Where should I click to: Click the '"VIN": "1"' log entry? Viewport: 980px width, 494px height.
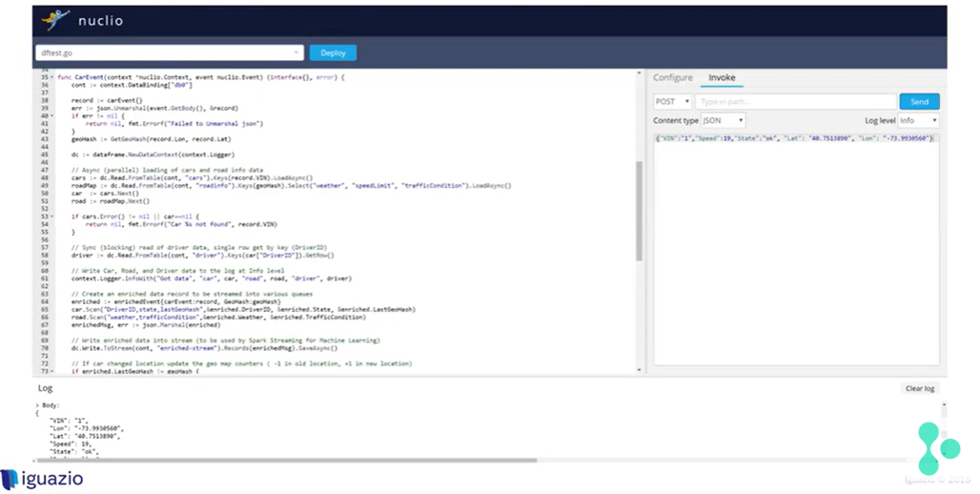pos(69,421)
